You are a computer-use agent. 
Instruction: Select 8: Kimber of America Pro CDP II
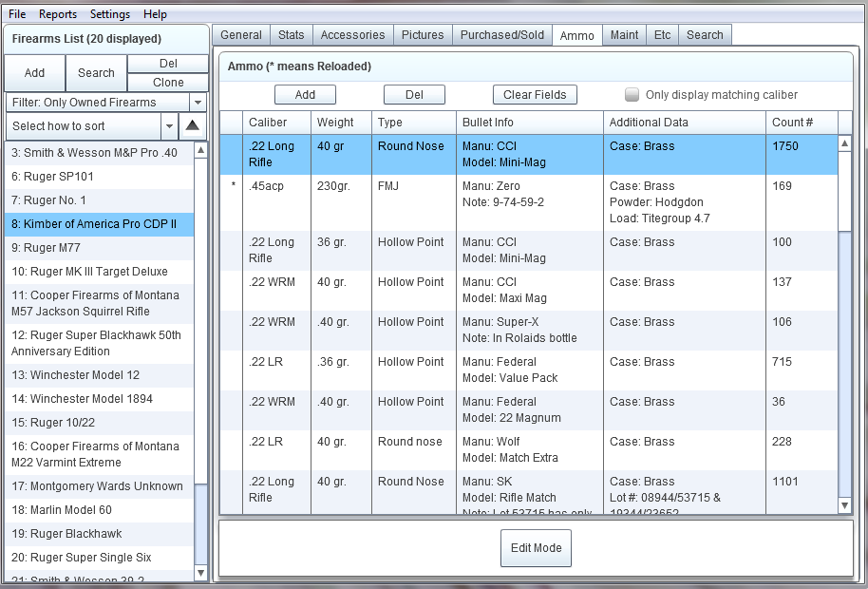coord(100,224)
